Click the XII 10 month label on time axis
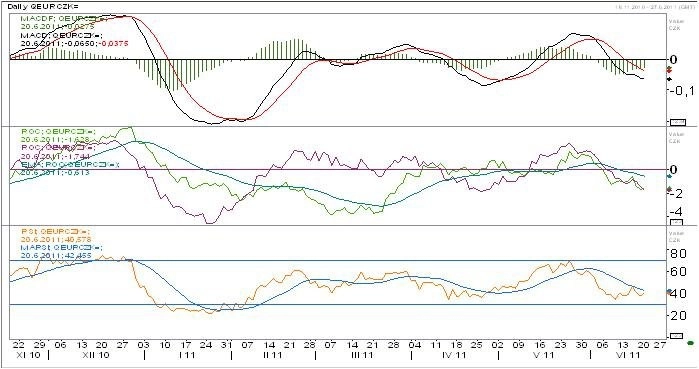The height and width of the screenshot is (369, 699). [96, 355]
